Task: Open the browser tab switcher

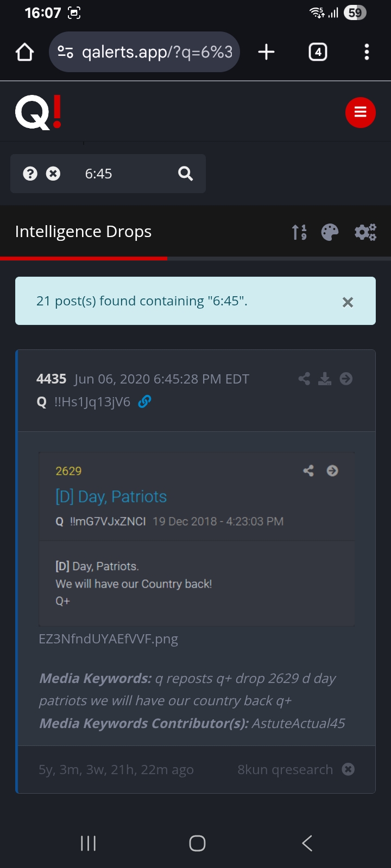Action: [318, 52]
